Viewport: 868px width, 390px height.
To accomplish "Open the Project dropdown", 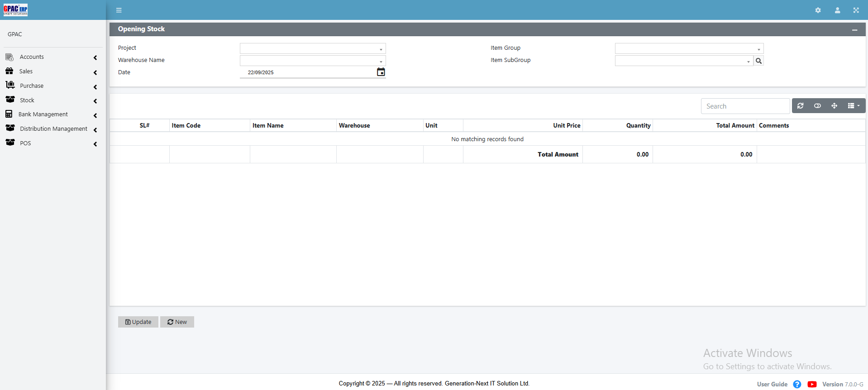I will [x=312, y=48].
